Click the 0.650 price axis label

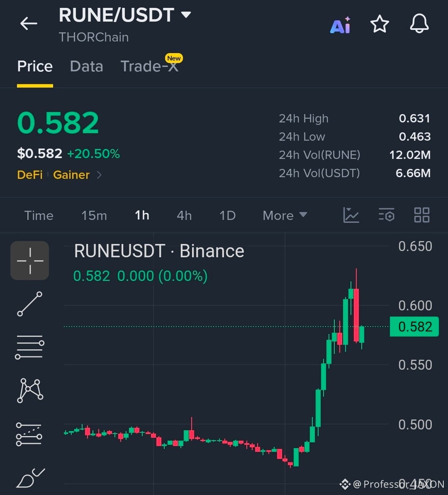click(415, 246)
